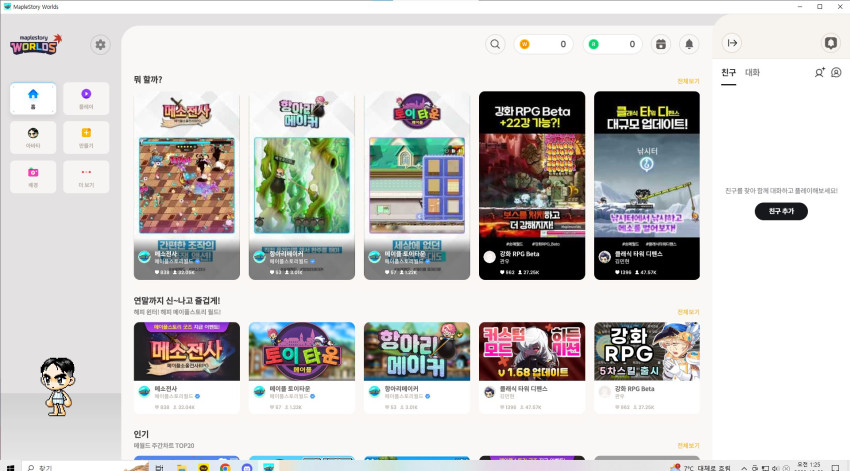The height and width of the screenshot is (471, 850).
Task: Open the pink camera tile
Action: 33,177
